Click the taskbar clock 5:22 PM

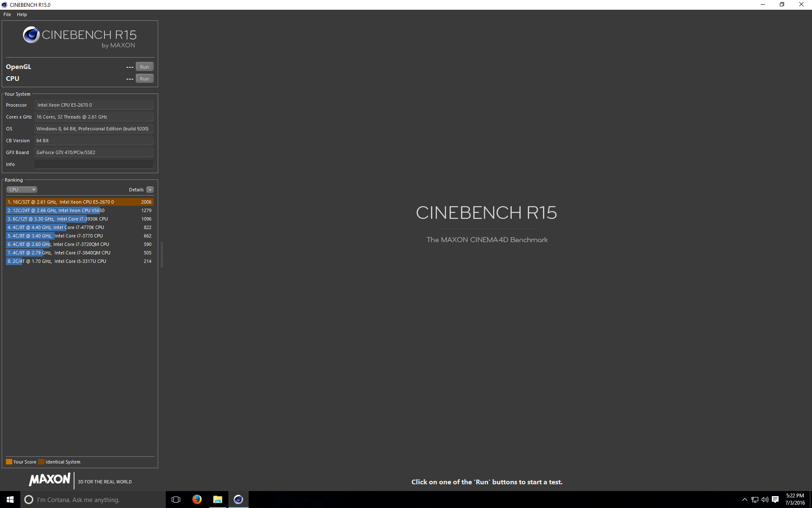(795, 500)
